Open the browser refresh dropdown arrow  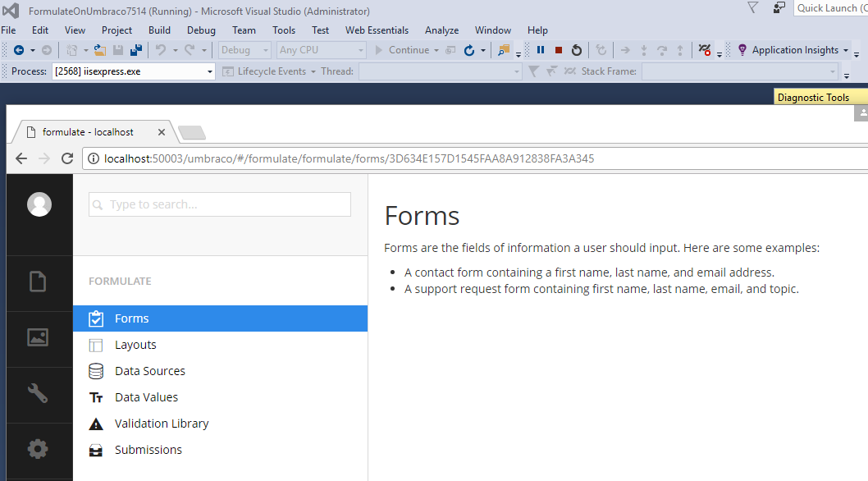click(x=482, y=50)
